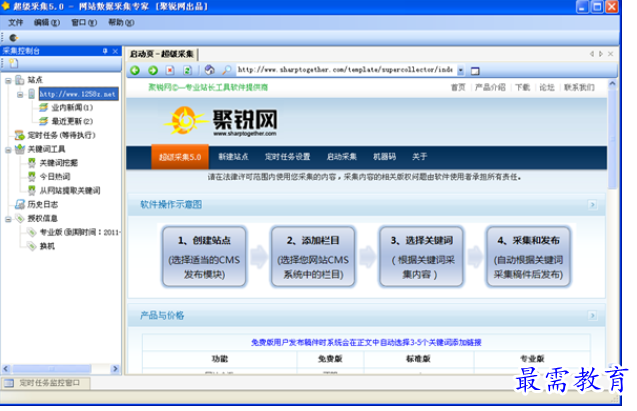Click tab strip scroll-left arrow
637x411 pixels.
(592, 54)
